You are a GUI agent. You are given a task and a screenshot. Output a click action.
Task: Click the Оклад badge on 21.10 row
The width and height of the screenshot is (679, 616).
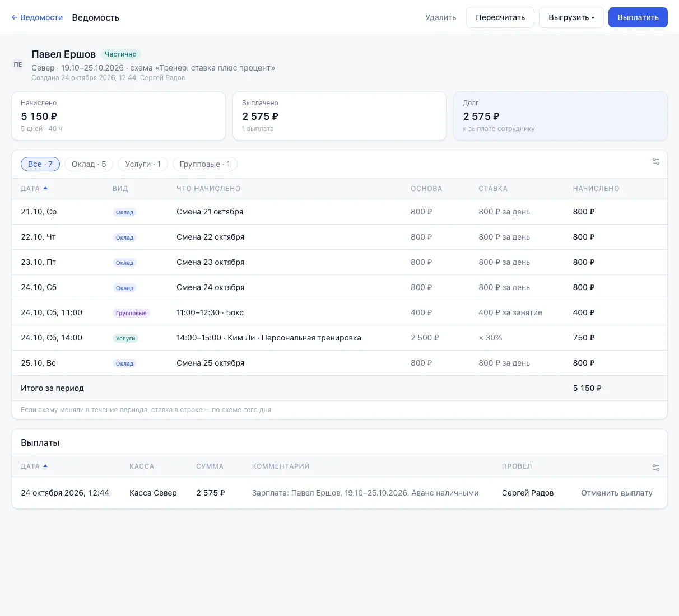point(124,212)
